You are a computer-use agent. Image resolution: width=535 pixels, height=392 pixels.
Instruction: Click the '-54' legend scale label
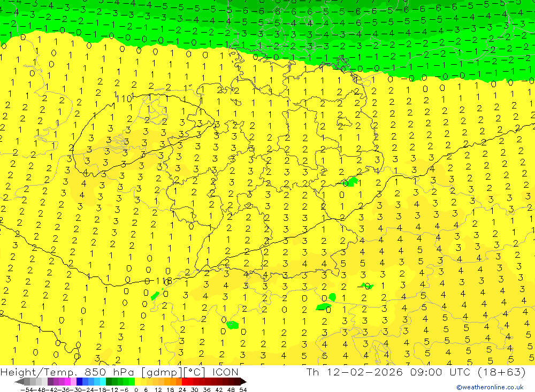tap(27, 390)
